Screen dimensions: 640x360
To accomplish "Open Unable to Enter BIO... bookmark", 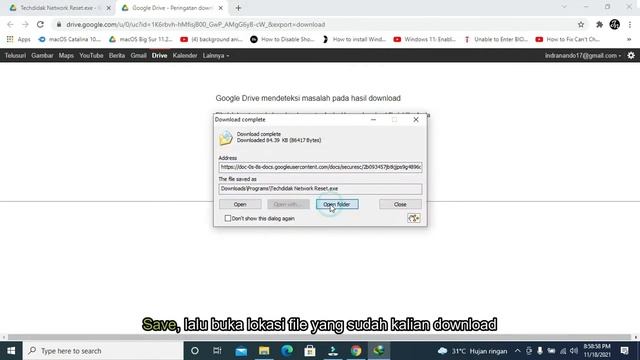I will (496, 39).
